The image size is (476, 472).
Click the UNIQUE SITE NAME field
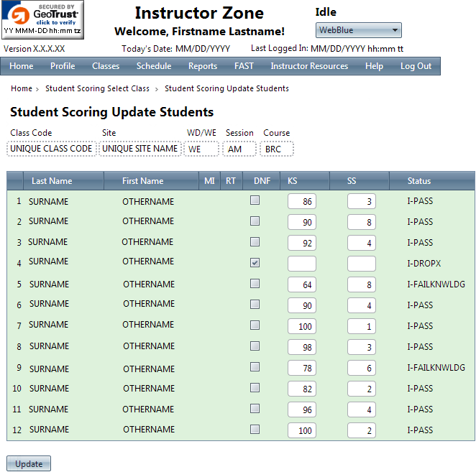[x=140, y=149]
